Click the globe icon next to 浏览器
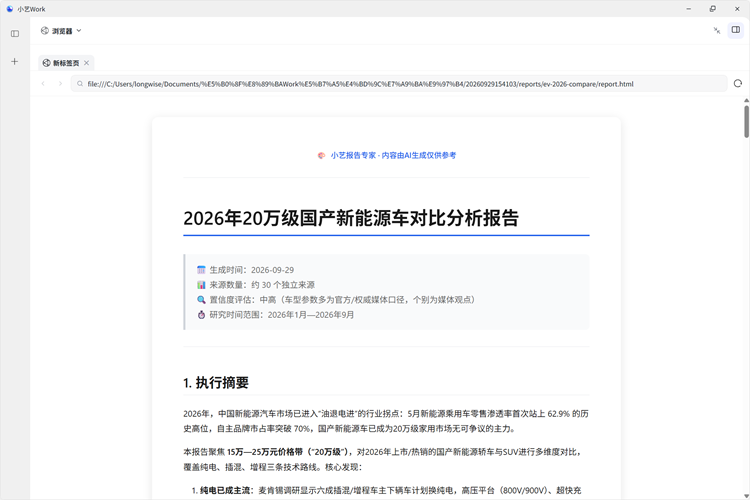 pyautogui.click(x=44, y=31)
